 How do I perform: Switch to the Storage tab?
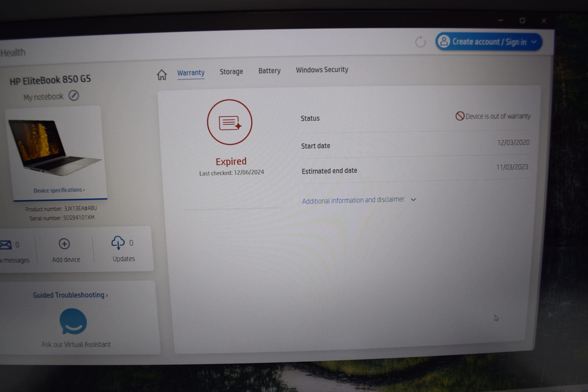click(x=231, y=72)
